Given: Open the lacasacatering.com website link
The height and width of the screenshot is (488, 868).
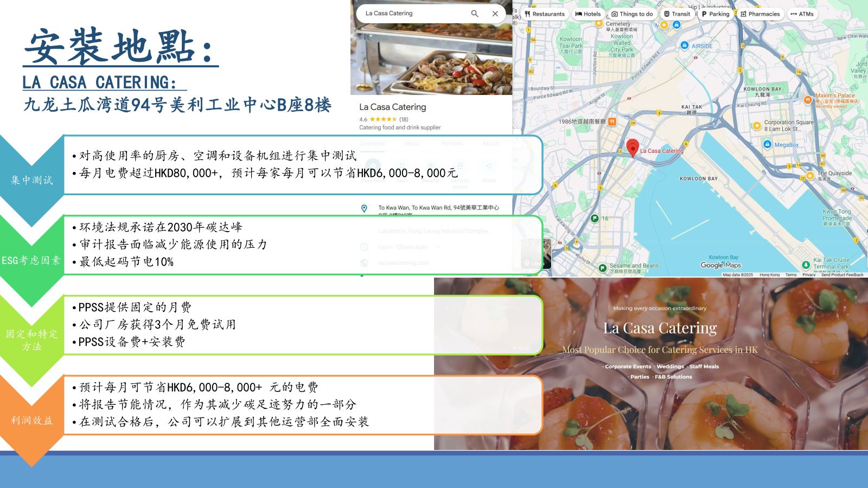Looking at the screenshot, I should (404, 263).
